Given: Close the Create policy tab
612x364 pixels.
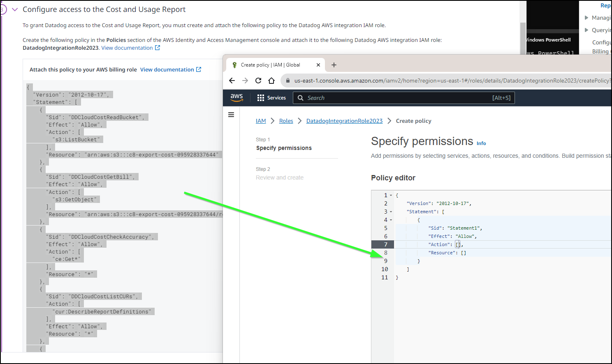Looking at the screenshot, I should [x=318, y=65].
